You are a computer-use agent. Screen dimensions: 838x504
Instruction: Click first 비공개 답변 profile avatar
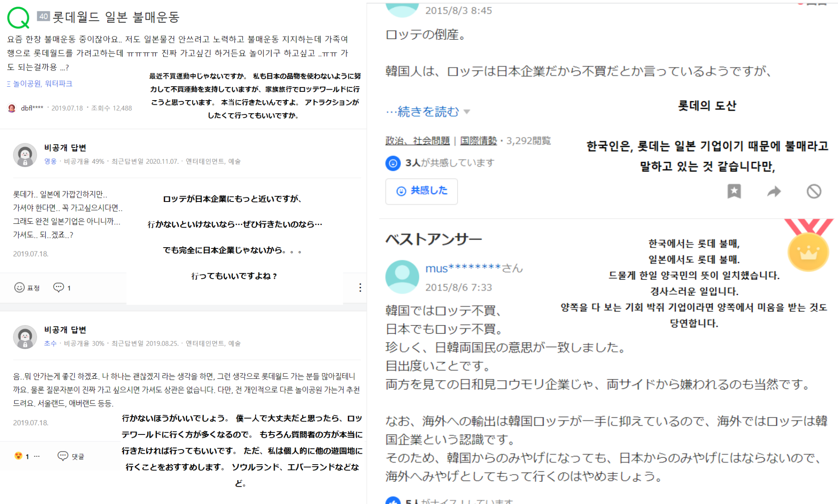click(25, 155)
